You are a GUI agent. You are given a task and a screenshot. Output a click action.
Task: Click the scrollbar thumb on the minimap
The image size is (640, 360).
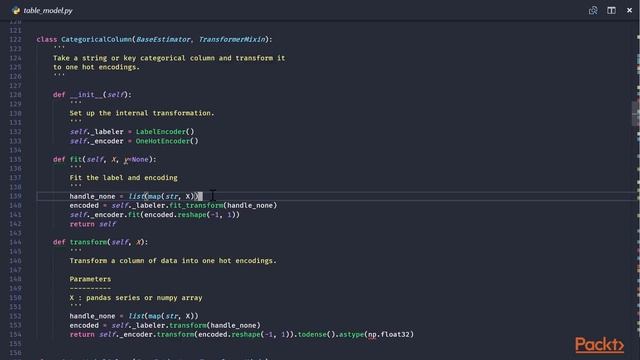[636, 113]
